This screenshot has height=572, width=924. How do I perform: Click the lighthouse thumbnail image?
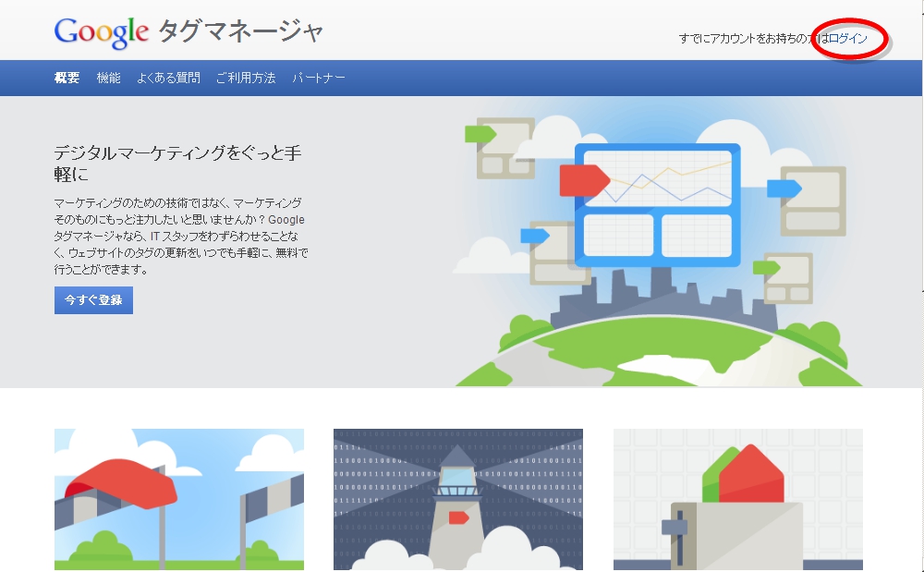(458, 500)
